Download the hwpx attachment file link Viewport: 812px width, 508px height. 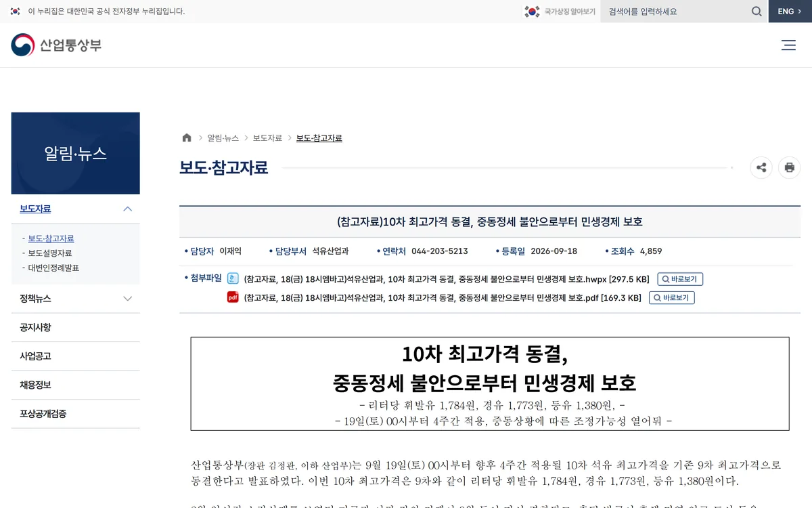point(447,279)
